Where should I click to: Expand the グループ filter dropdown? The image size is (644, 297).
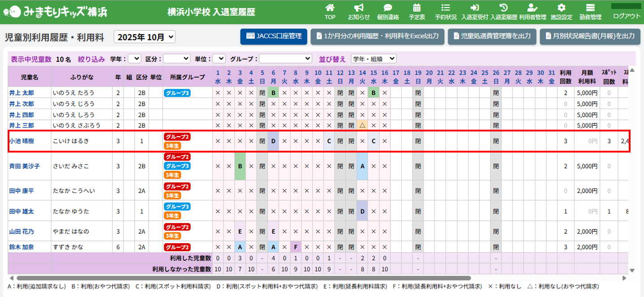[285, 58]
